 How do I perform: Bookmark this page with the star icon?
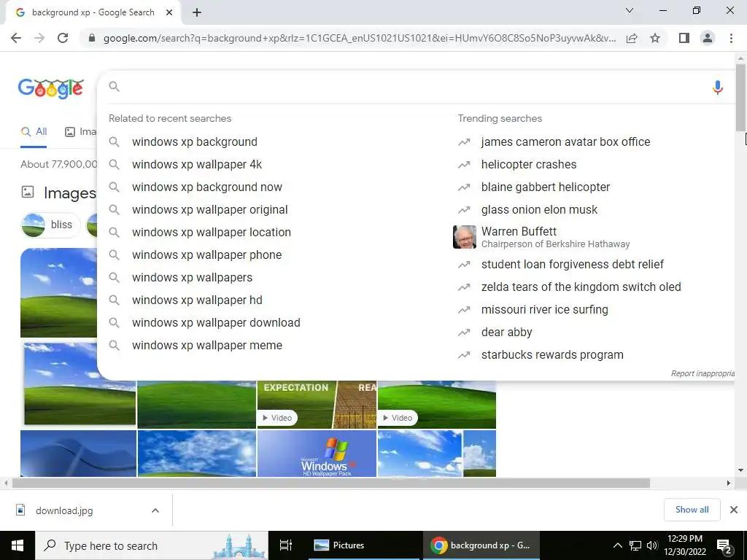pyautogui.click(x=655, y=38)
